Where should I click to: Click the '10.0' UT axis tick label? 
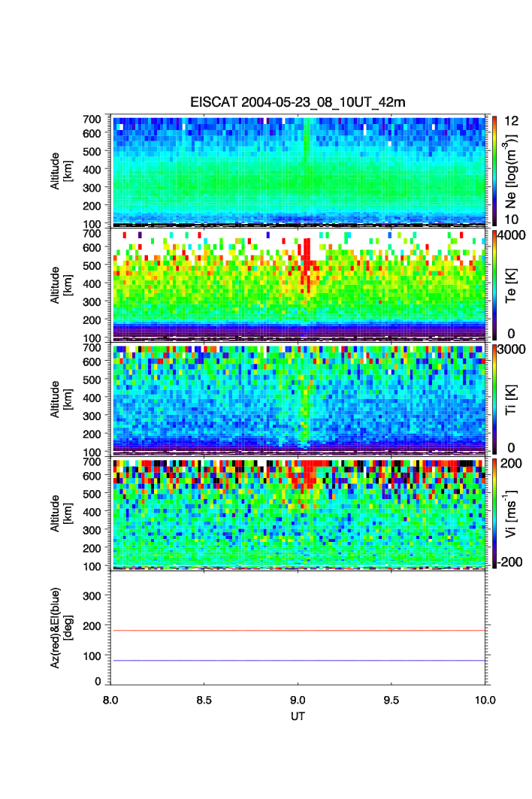tap(485, 700)
